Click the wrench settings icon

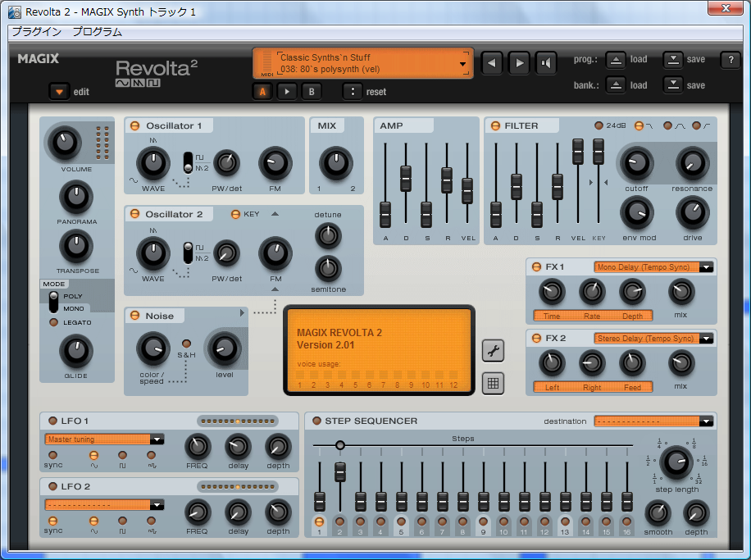tap(493, 350)
